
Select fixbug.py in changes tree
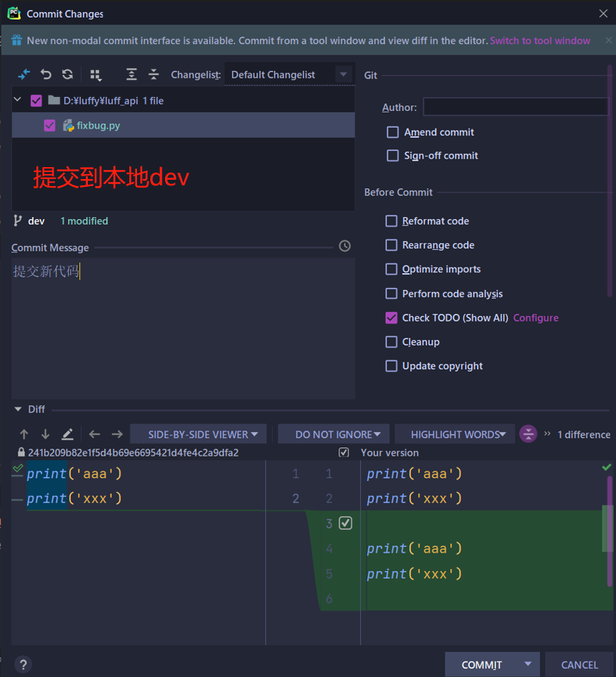183,126
